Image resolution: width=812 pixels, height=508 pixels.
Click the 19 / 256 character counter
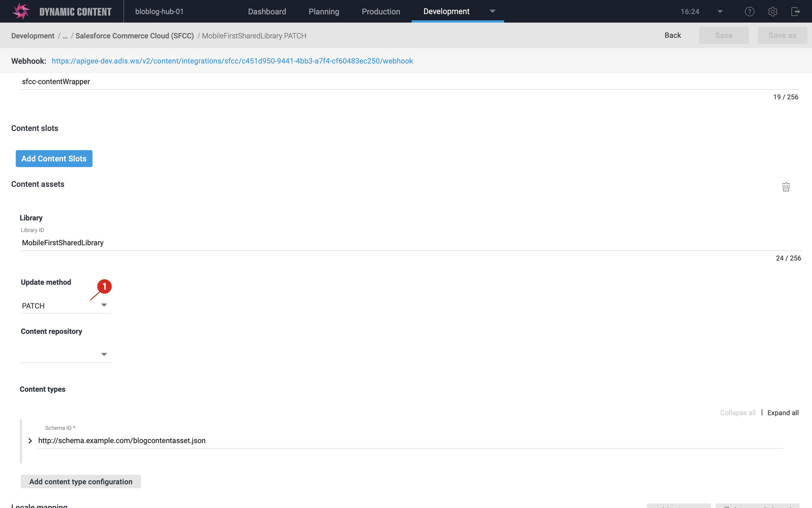tap(786, 97)
